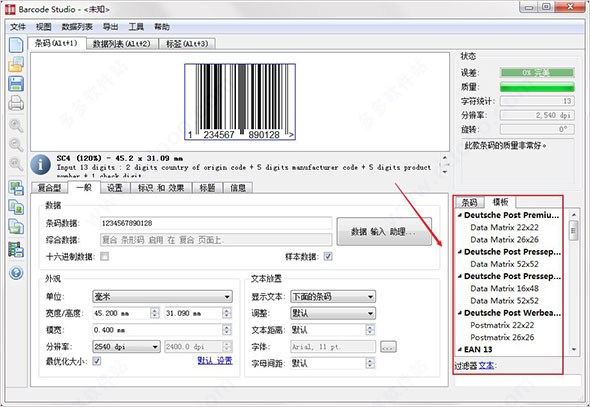Collapse the EAN 13 tree group

tap(460, 349)
